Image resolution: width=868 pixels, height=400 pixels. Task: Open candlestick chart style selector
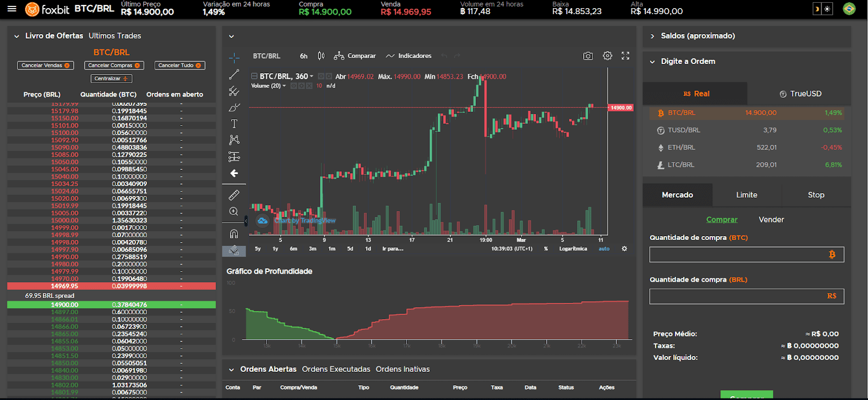[x=321, y=56]
